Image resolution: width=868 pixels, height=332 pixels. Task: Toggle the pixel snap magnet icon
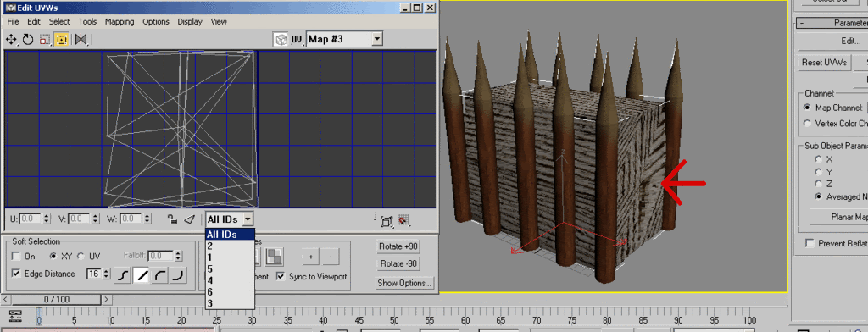[403, 220]
